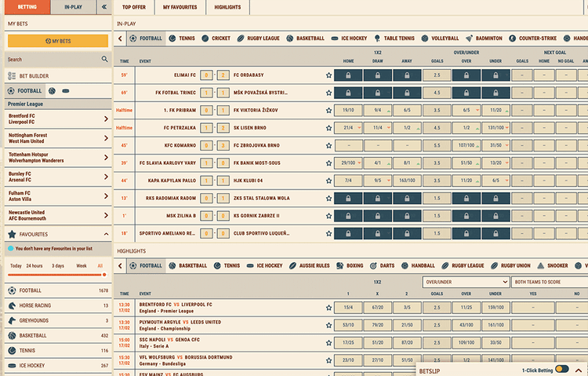Select the ice hockey puck icon filter

pos(66,91)
